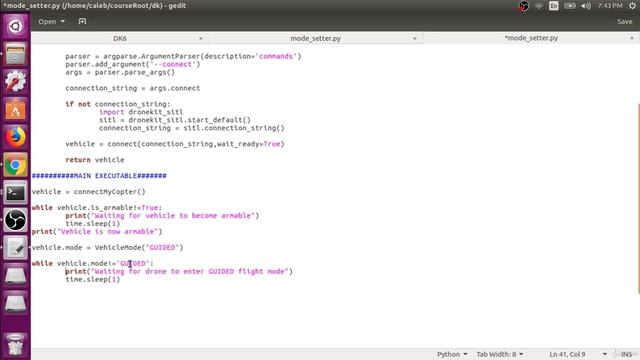Select the unsaved *mode_setter.py tab
Viewport: 640px width, 360px height.
(531, 38)
